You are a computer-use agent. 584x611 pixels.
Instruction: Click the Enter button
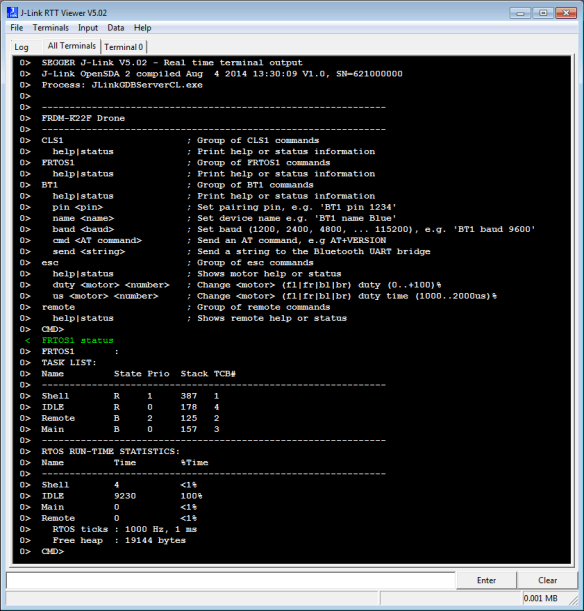[x=486, y=580]
